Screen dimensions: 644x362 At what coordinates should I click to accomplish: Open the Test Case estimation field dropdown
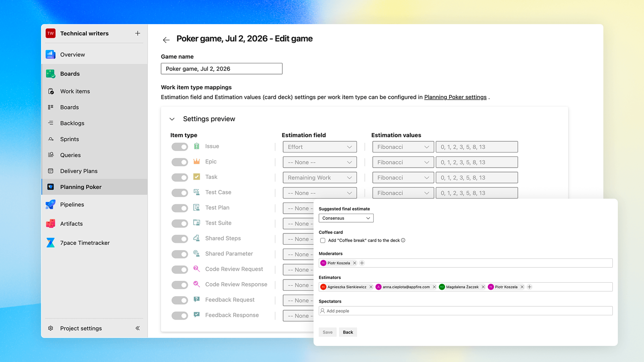point(320,193)
